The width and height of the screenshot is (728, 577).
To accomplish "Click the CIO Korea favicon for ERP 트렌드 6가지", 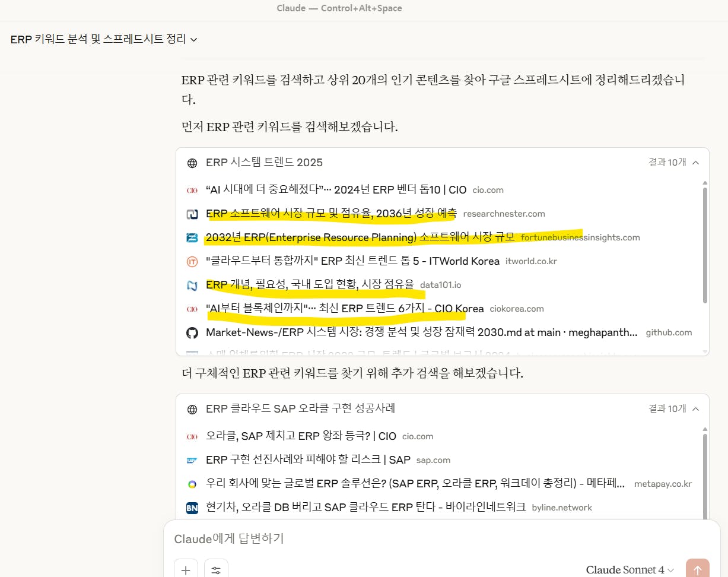I will click(x=192, y=309).
